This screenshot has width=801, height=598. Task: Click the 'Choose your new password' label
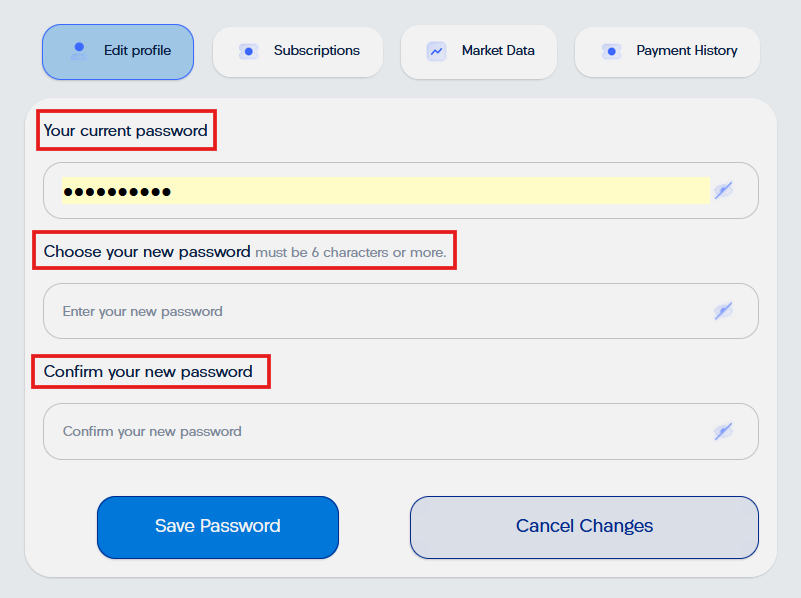[147, 251]
